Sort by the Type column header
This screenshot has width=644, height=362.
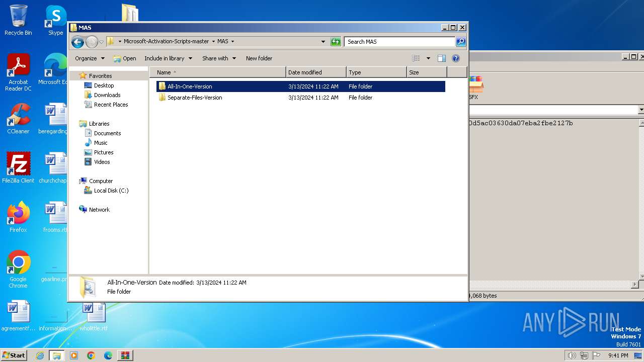(x=376, y=72)
